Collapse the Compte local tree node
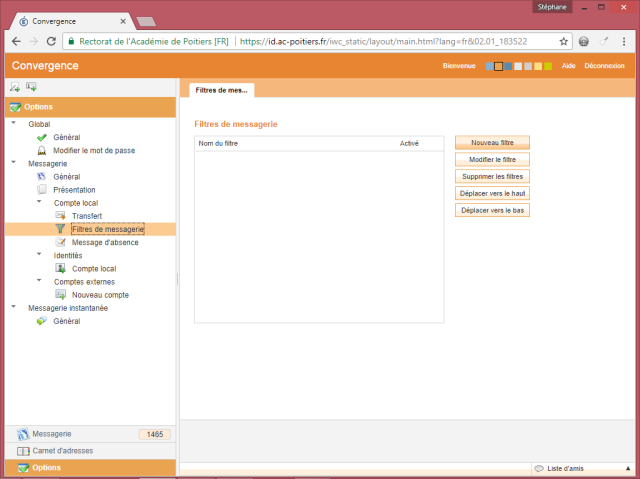 39,203
